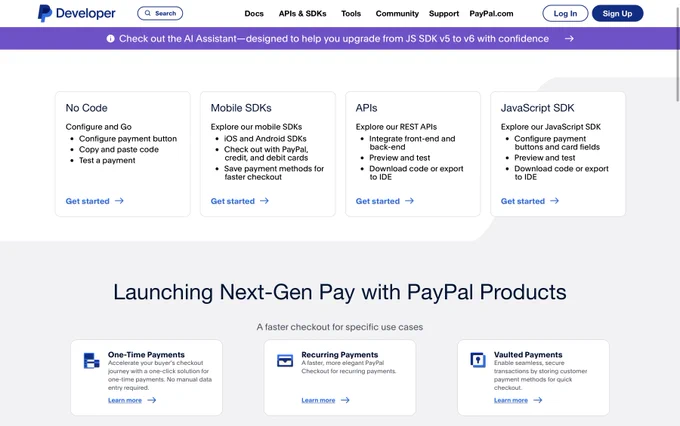Click the info icon in purple banner
680x426 pixels.
tap(111, 39)
